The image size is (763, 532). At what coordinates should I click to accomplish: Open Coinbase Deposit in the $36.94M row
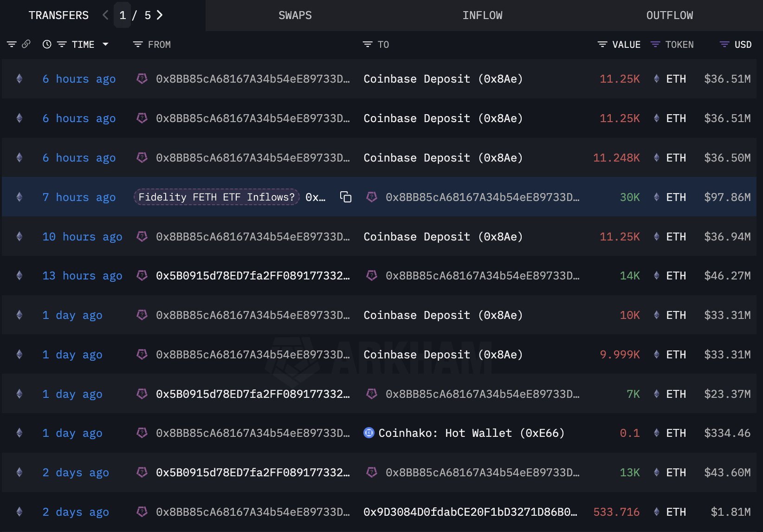click(443, 237)
